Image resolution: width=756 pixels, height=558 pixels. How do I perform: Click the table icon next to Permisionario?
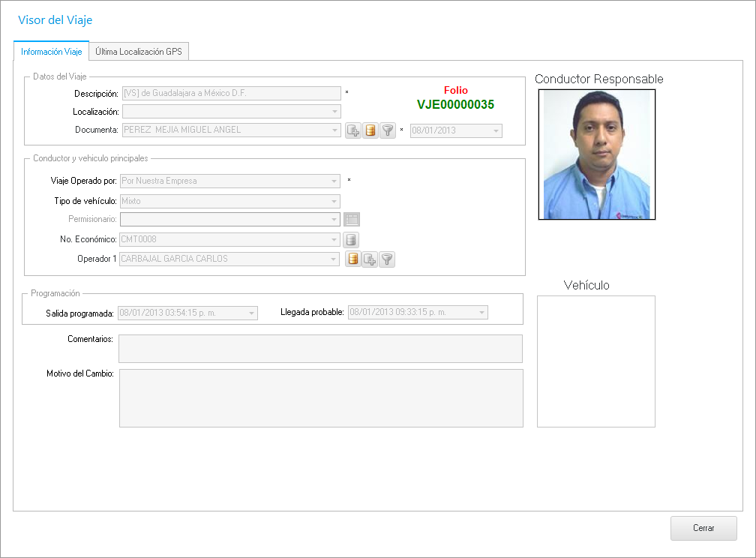[352, 220]
